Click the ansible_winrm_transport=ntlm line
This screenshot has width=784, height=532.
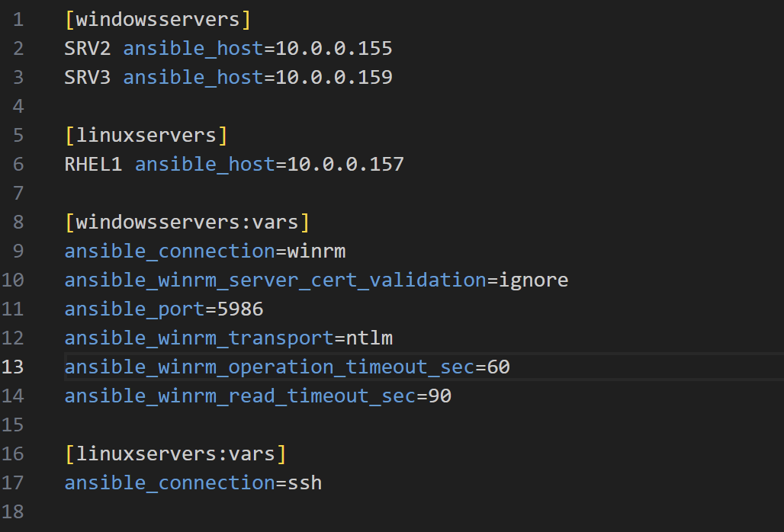229,338
